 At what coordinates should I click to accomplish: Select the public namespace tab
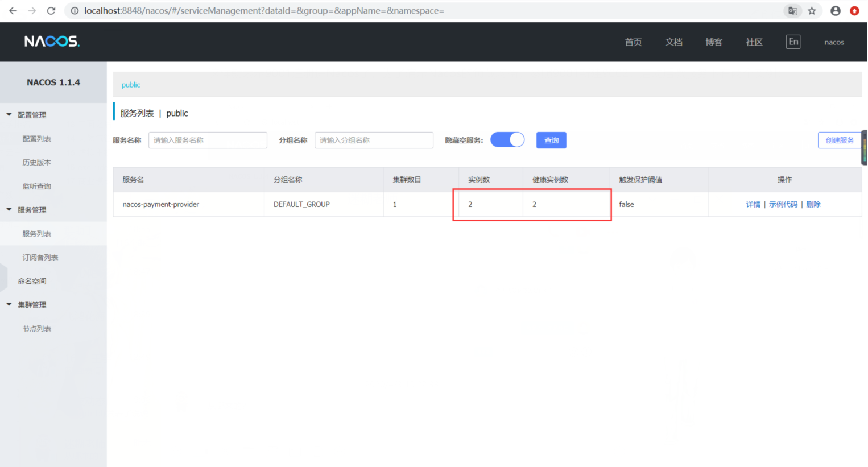131,85
